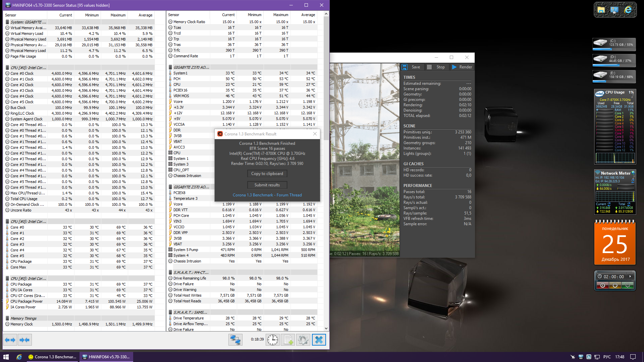Click the Stop render button

point(436,67)
